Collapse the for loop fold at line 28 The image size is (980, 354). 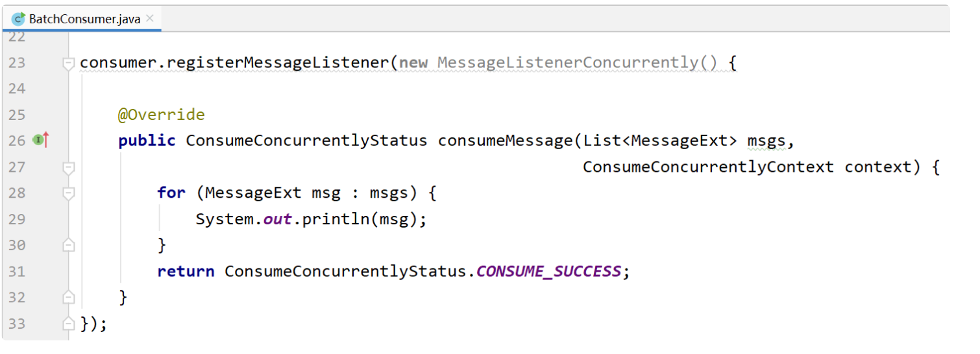coord(68,194)
